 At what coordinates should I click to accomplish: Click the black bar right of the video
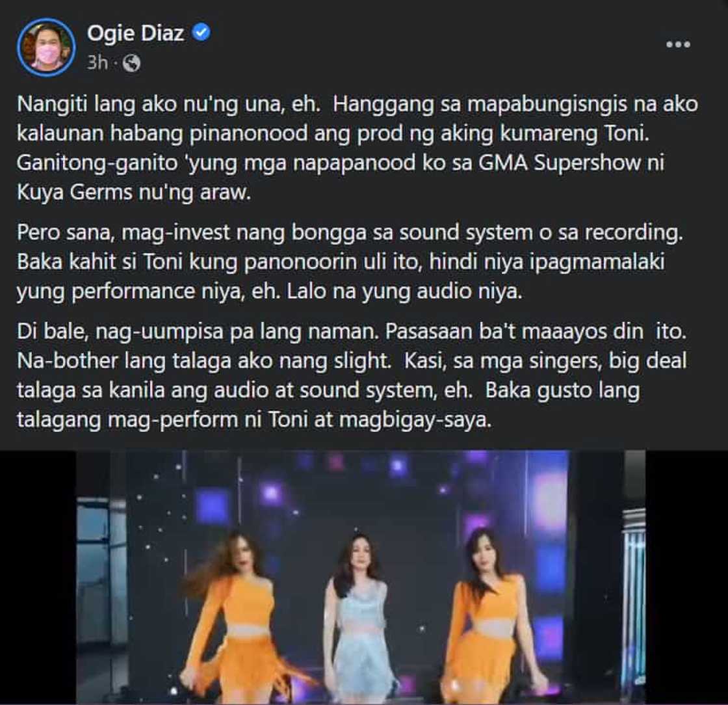point(686,577)
